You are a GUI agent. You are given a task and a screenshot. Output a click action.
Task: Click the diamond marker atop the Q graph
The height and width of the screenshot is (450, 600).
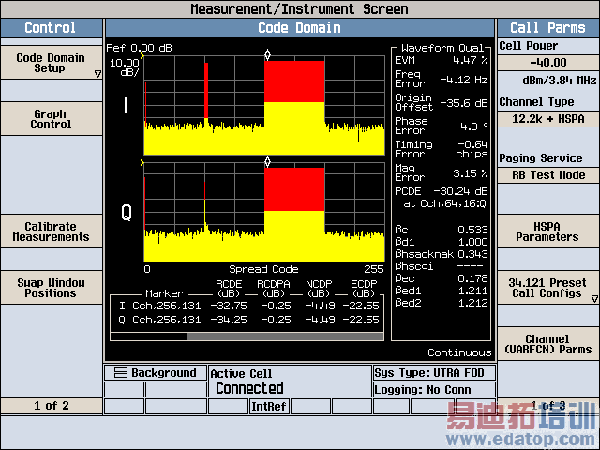[x=267, y=162]
